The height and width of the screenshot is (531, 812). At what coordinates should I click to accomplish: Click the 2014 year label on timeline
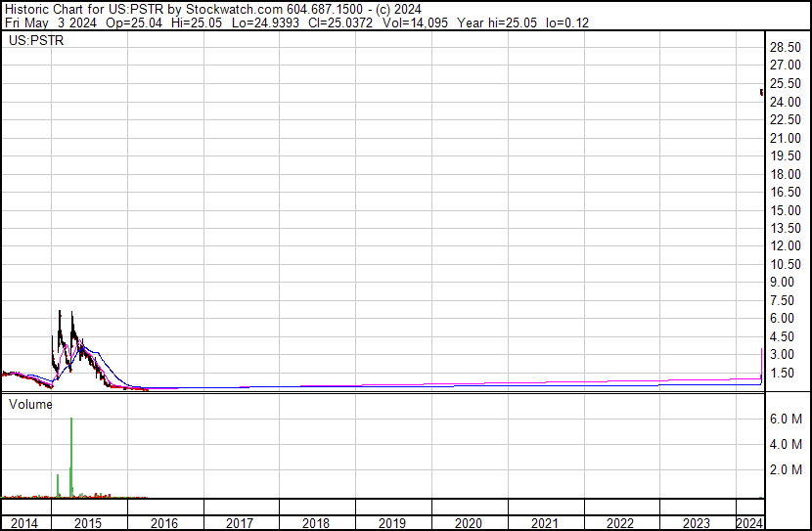23,523
